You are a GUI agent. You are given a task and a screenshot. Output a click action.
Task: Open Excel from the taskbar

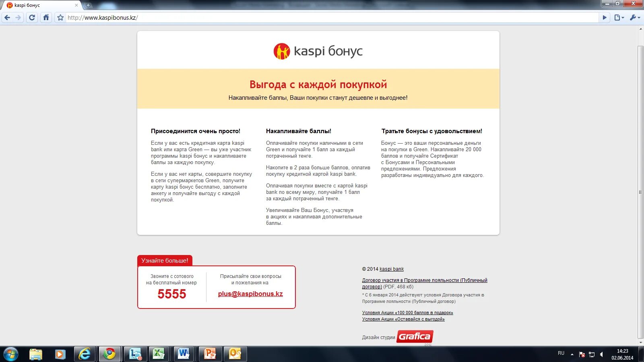[159, 354]
